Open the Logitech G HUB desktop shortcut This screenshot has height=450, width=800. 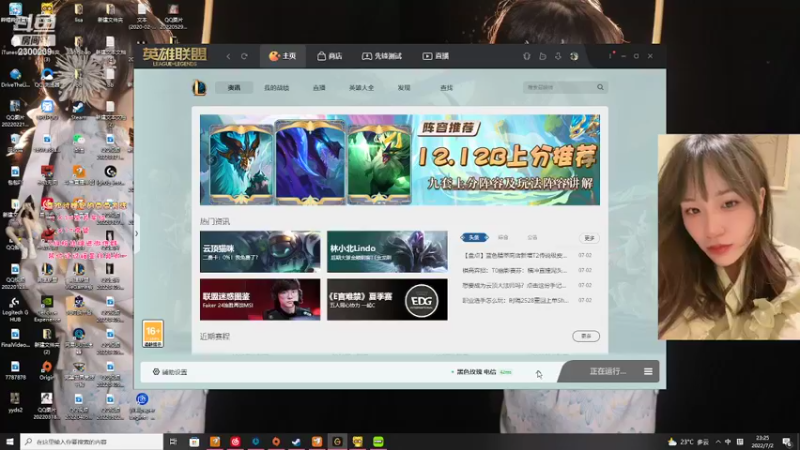[15, 308]
